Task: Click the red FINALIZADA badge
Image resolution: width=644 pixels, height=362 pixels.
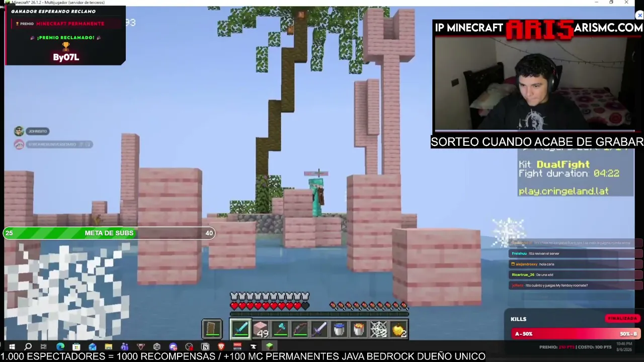Action: (x=622, y=318)
